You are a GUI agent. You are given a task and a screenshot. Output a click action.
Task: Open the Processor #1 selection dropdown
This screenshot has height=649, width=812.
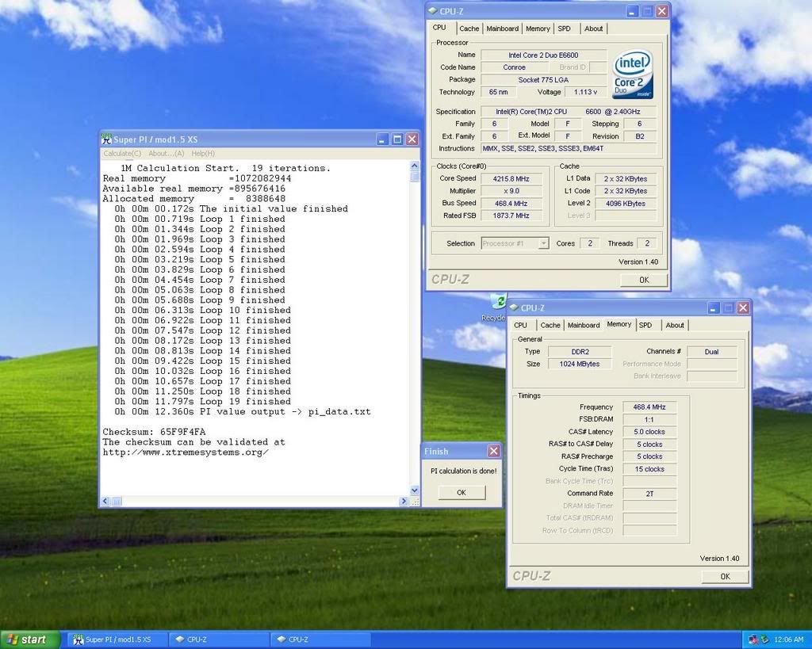(543, 243)
